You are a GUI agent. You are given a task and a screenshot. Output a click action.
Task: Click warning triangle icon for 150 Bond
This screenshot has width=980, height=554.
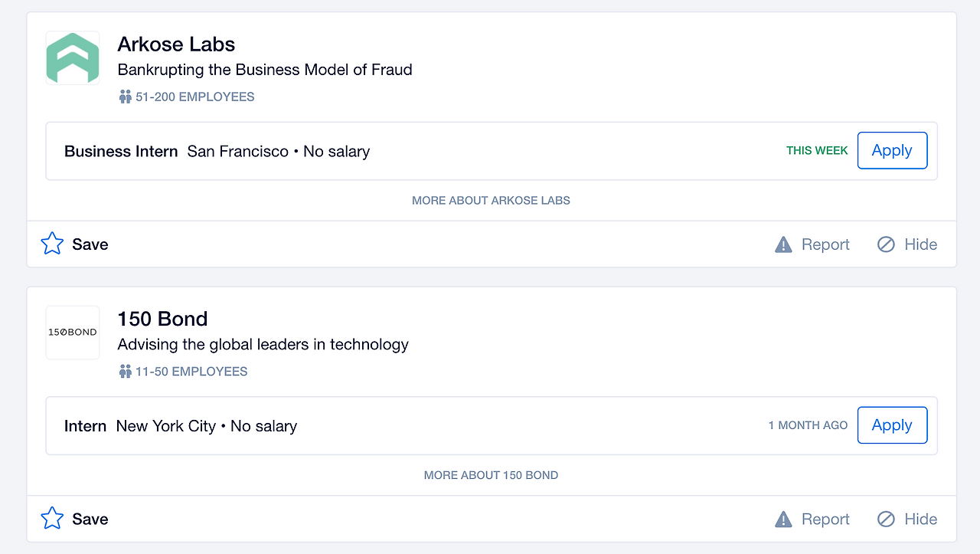coord(783,520)
